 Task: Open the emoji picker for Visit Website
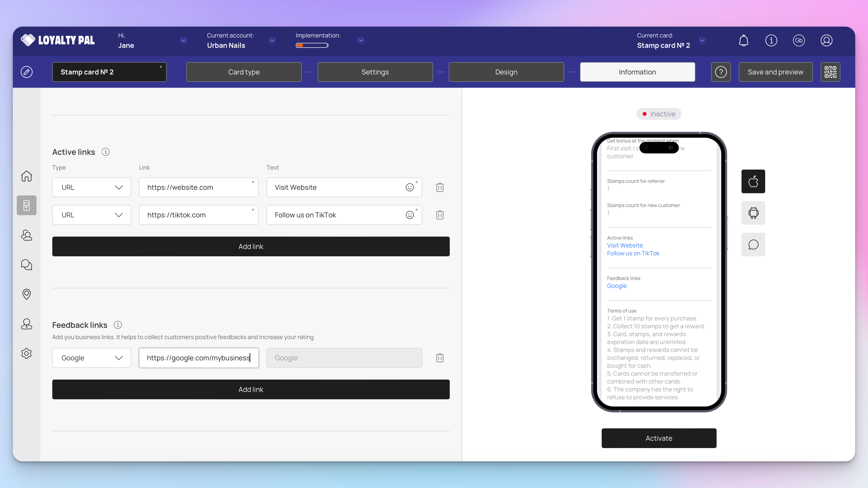409,188
